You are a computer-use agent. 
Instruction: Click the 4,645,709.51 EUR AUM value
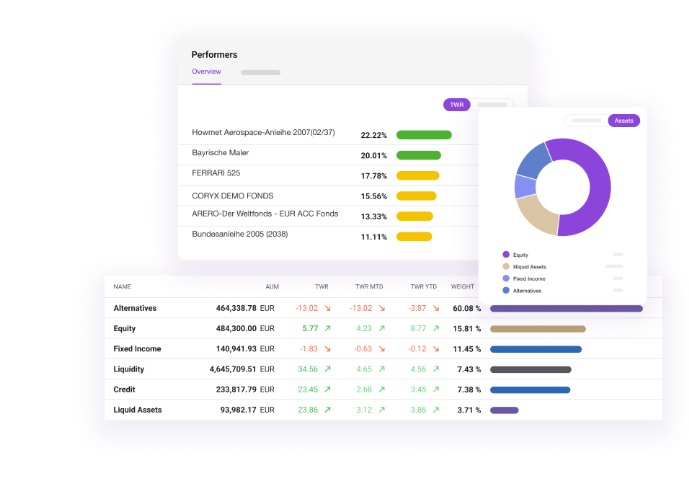[242, 369]
